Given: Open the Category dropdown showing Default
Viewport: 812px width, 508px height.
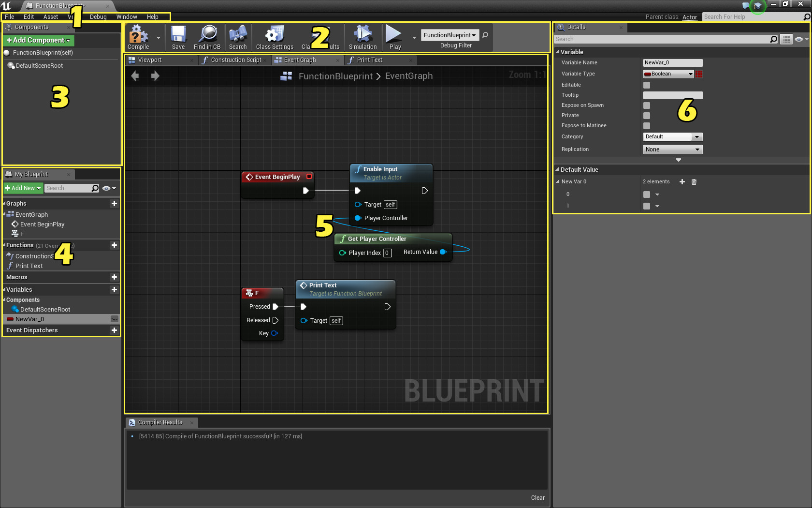Looking at the screenshot, I should [x=672, y=136].
